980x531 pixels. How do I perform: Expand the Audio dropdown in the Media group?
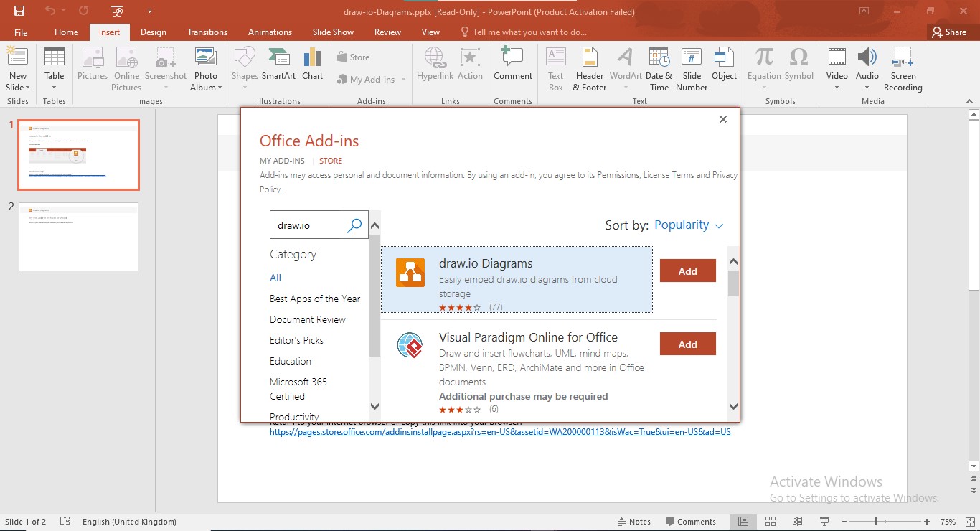(x=867, y=88)
